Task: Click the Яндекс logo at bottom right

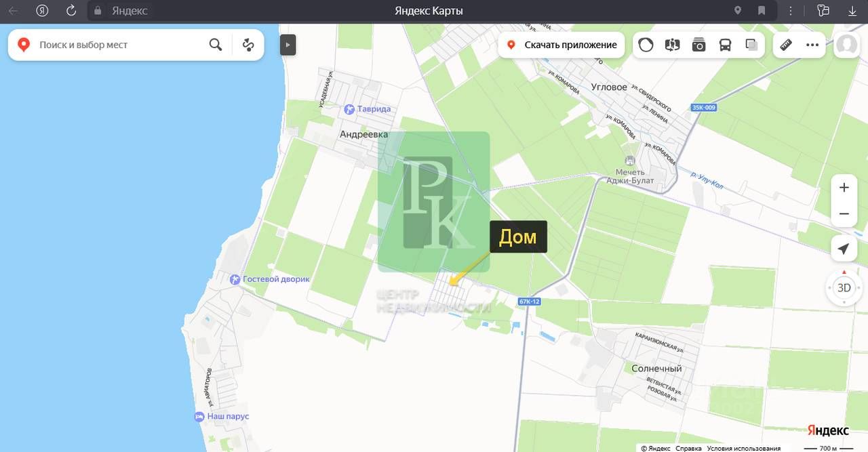Action: [828, 430]
